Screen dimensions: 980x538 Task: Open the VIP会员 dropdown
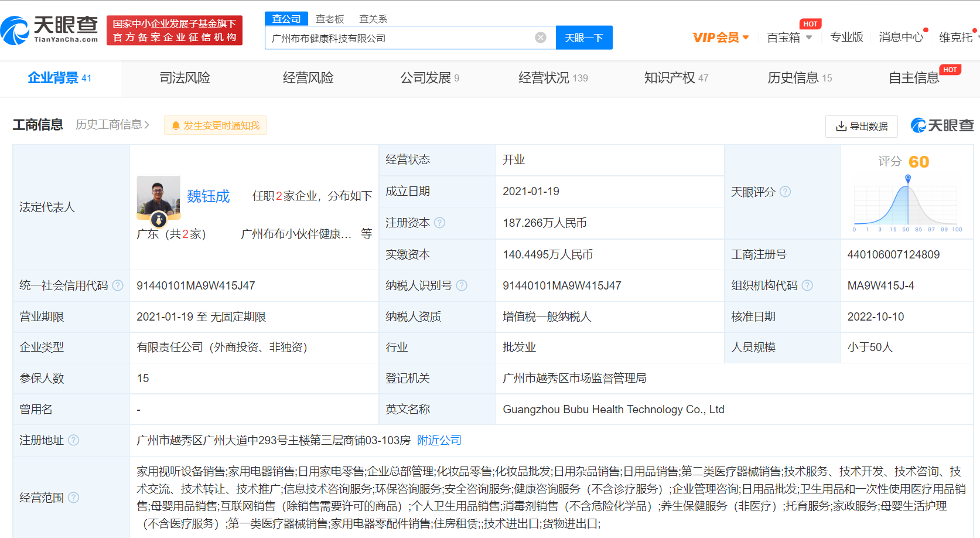tap(721, 38)
